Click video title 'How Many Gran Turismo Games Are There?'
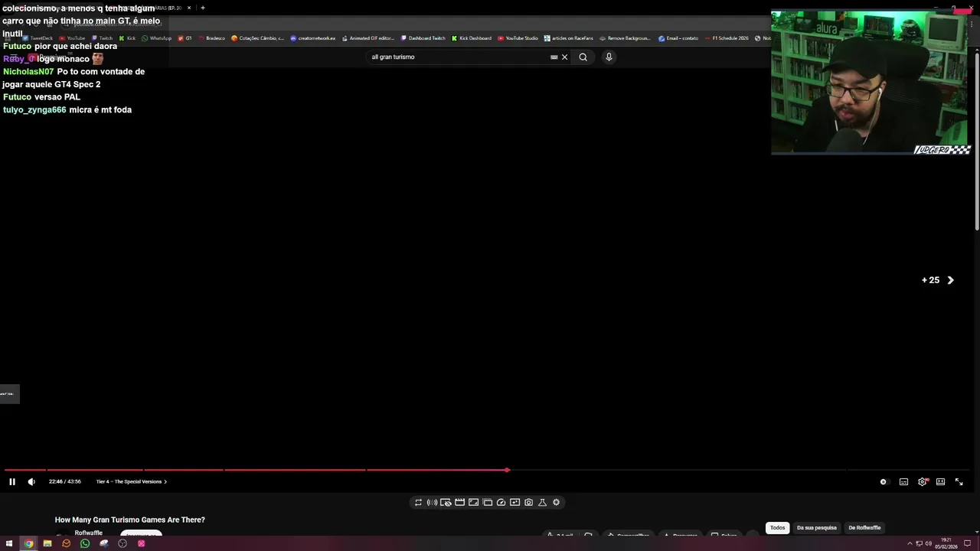Screen dimensions: 980x551 click(129, 520)
